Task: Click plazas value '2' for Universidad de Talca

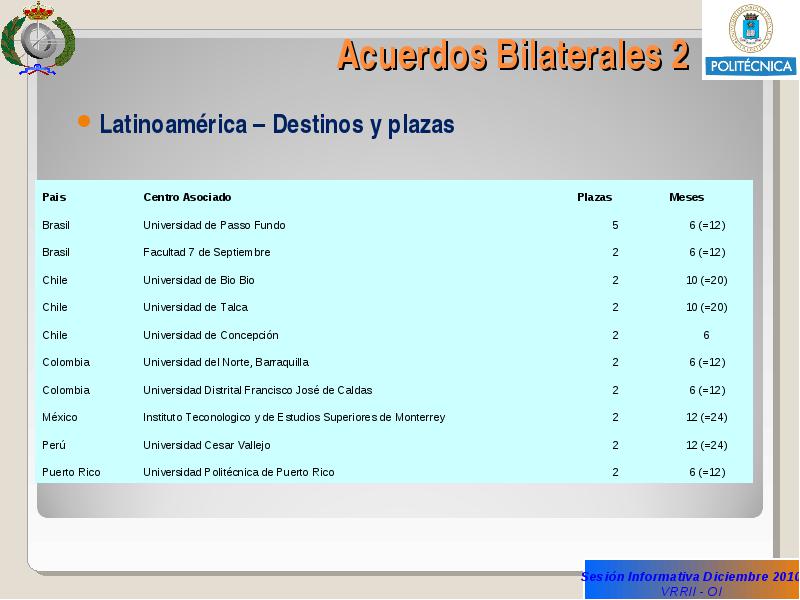Action: point(615,308)
